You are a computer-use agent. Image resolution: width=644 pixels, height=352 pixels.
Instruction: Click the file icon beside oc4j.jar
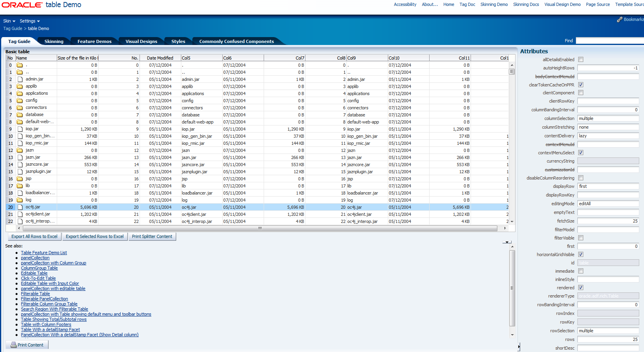click(20, 207)
